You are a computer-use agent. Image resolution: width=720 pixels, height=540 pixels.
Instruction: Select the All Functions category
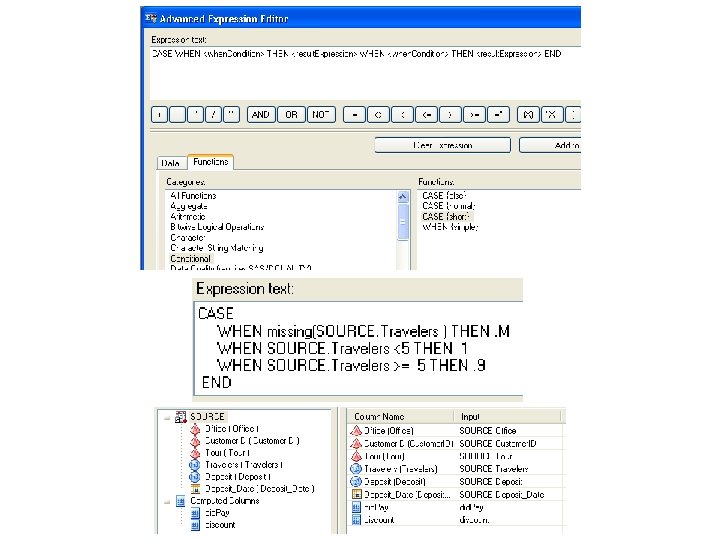click(193, 196)
